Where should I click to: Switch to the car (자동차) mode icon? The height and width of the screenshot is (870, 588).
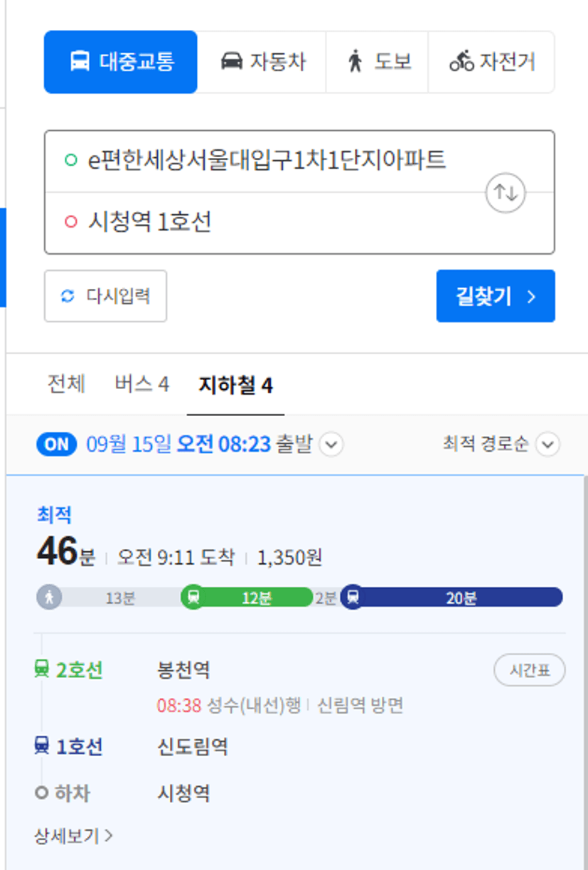231,61
